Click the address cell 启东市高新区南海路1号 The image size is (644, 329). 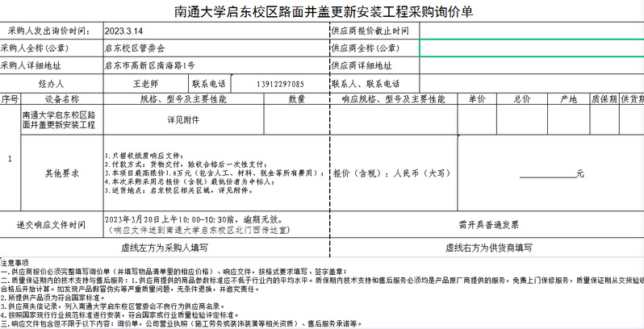216,65
